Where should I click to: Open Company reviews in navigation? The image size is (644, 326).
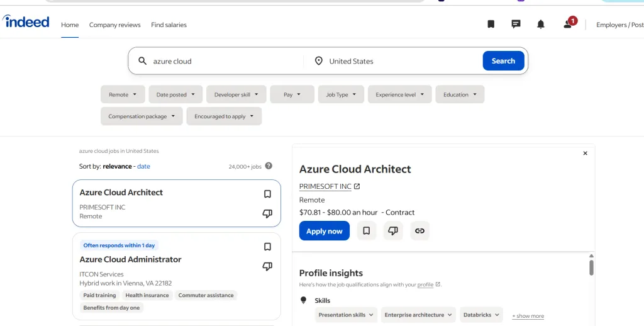(114, 25)
